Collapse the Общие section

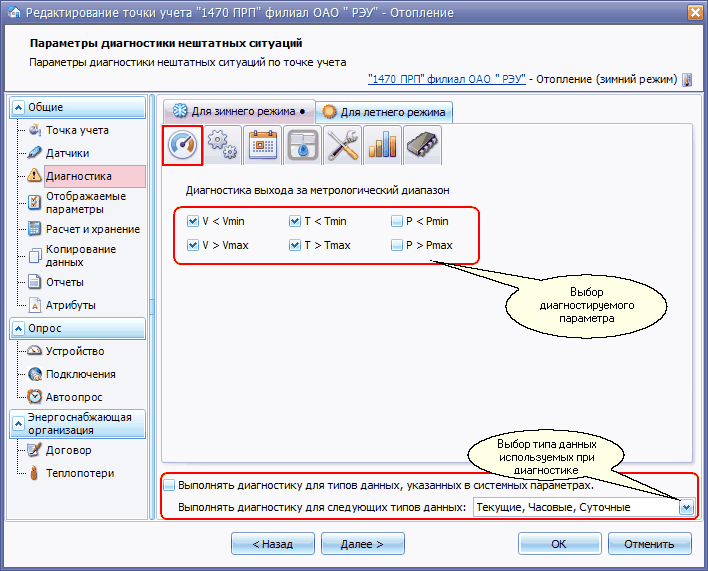click(x=19, y=107)
